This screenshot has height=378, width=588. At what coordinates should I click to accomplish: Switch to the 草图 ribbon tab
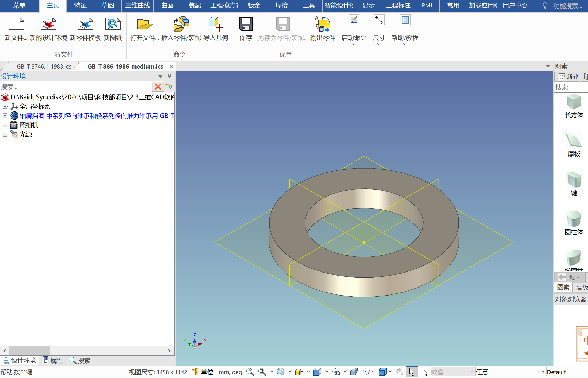click(x=108, y=6)
